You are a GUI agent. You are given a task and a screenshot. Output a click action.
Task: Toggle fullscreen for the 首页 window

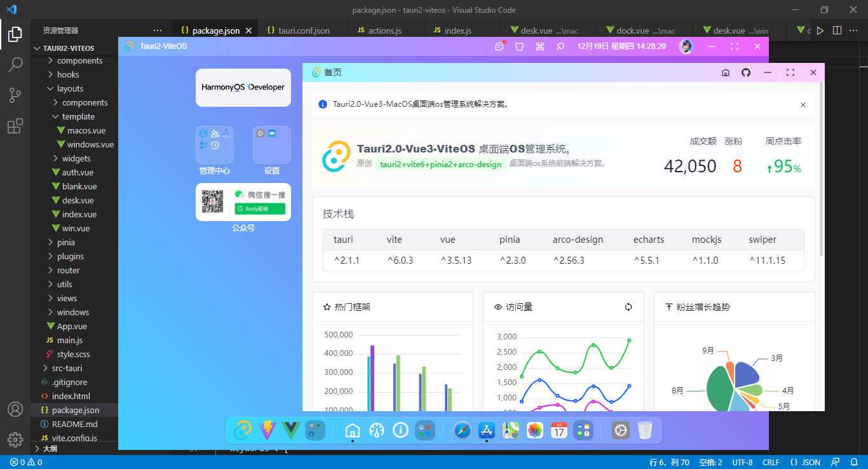pyautogui.click(x=790, y=72)
